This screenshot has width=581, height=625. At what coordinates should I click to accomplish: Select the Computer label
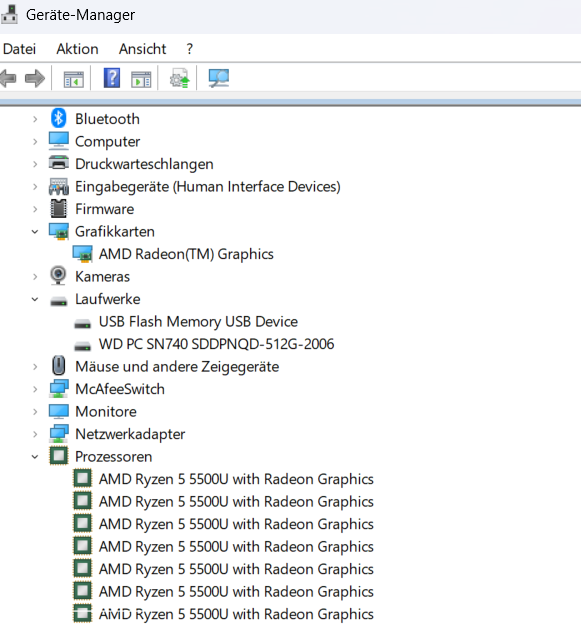pos(108,142)
